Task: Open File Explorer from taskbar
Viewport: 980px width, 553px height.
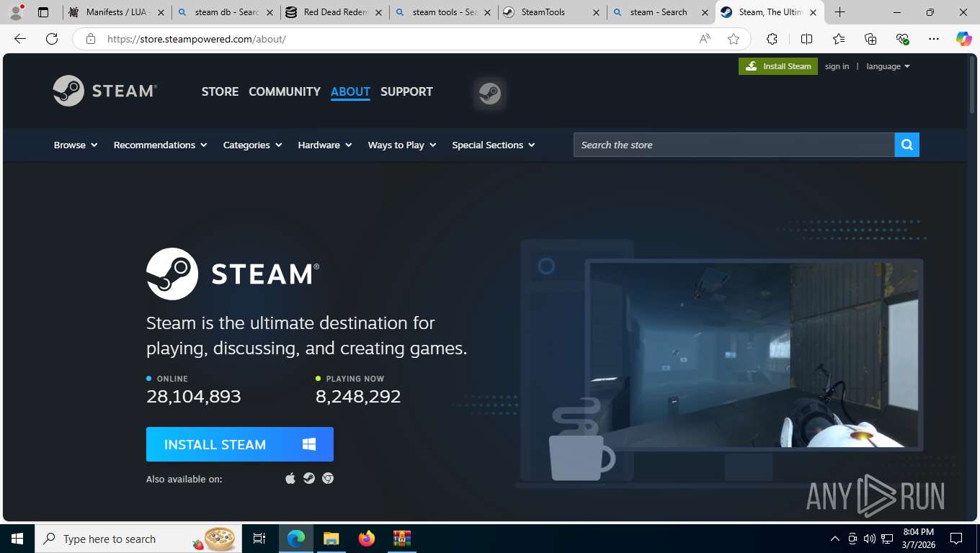Action: coord(331,539)
